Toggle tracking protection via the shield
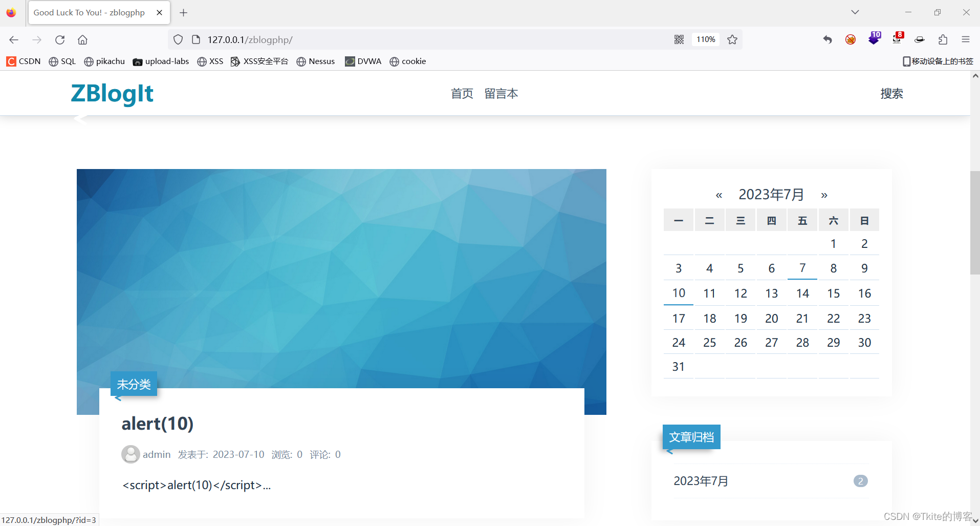The width and height of the screenshot is (980, 526). tap(178, 39)
